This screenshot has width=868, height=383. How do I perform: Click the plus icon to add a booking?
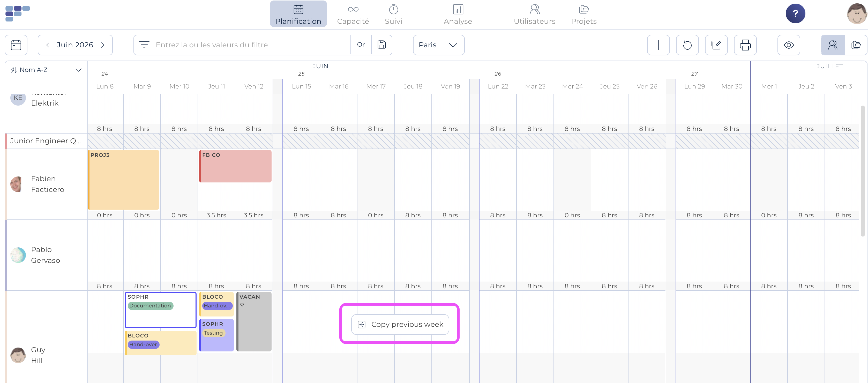click(x=658, y=45)
